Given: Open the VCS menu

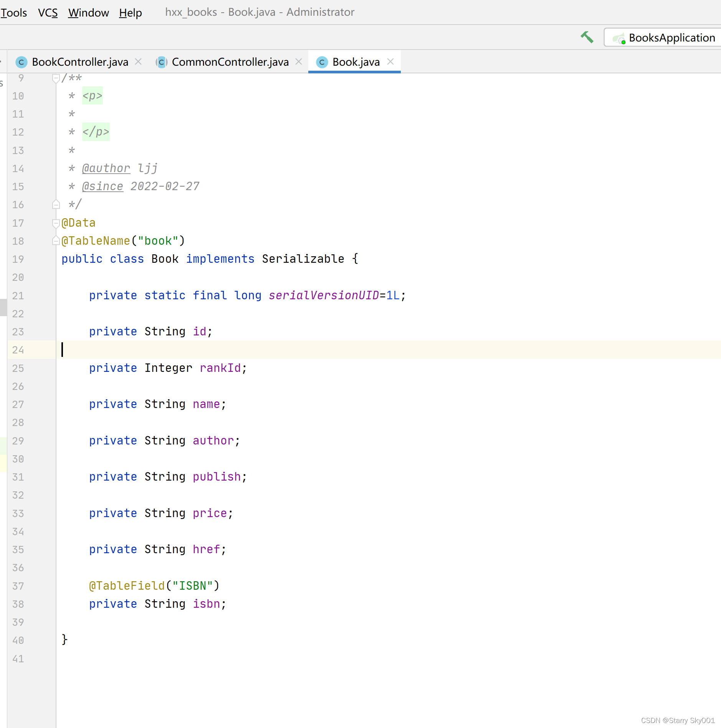Looking at the screenshot, I should [x=48, y=12].
